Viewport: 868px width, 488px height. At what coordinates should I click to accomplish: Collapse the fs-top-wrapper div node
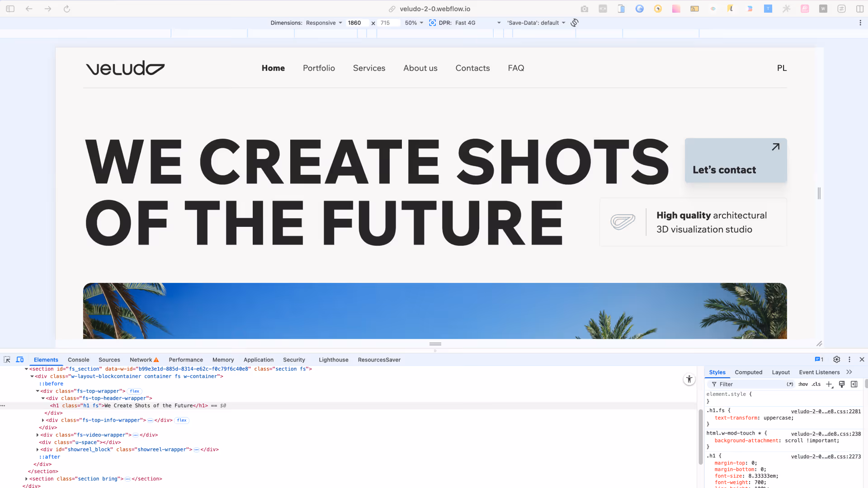[x=37, y=391]
